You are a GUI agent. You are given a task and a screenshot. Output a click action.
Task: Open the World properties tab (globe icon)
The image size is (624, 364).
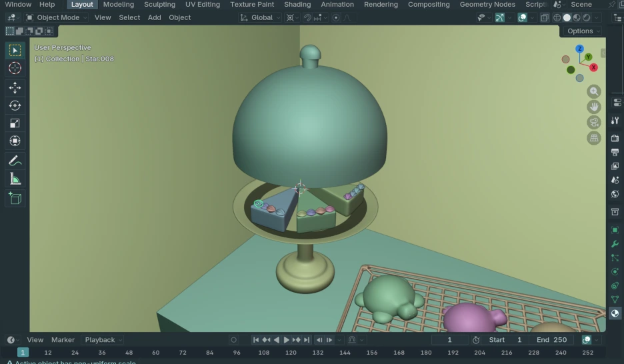[615, 194]
